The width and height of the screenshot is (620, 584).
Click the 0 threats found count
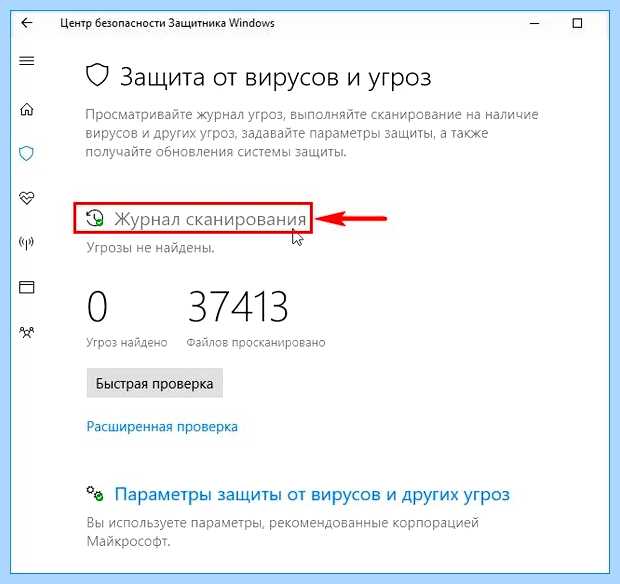click(97, 306)
